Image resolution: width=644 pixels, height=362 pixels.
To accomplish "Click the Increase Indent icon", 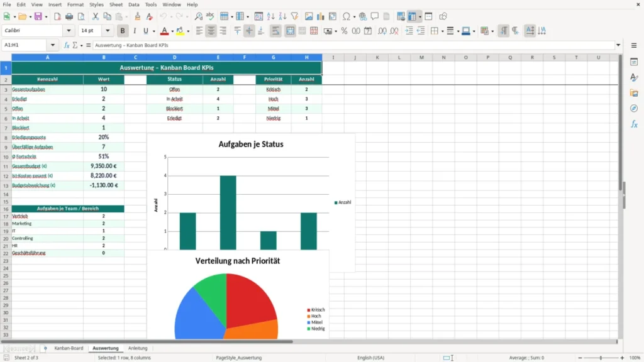I will pyautogui.click(x=409, y=31).
